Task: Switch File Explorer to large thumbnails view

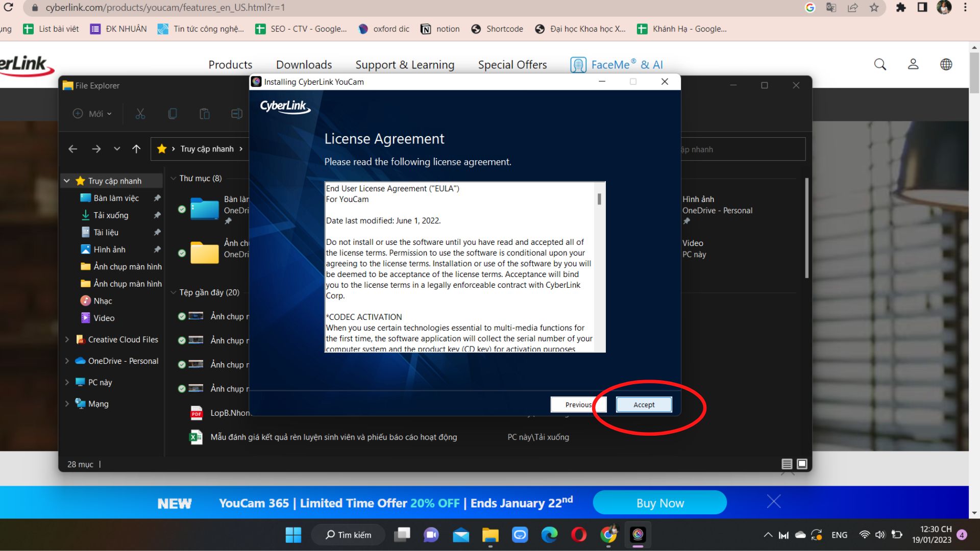Action: [802, 464]
